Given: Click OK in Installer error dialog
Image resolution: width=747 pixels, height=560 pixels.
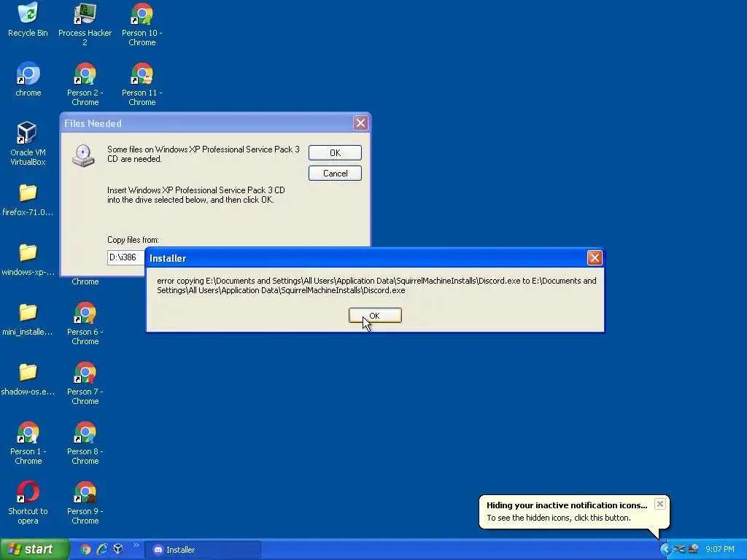Looking at the screenshot, I should point(375,315).
